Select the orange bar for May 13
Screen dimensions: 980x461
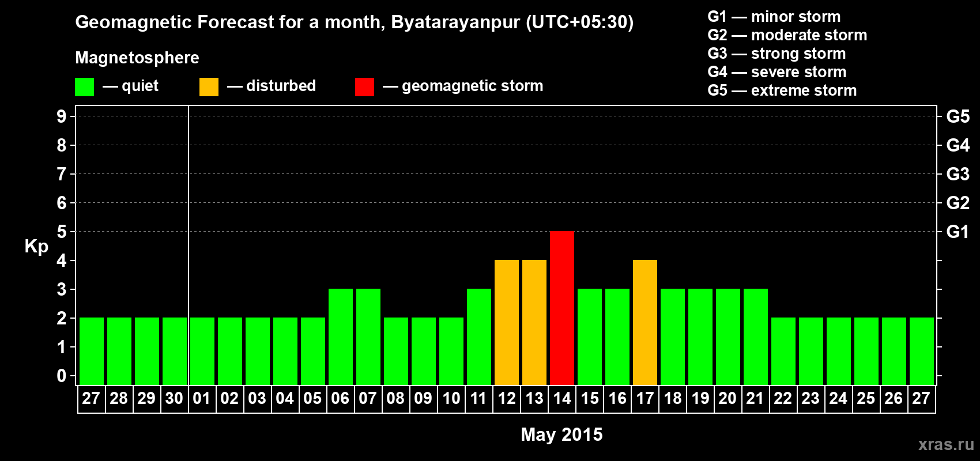coord(534,322)
